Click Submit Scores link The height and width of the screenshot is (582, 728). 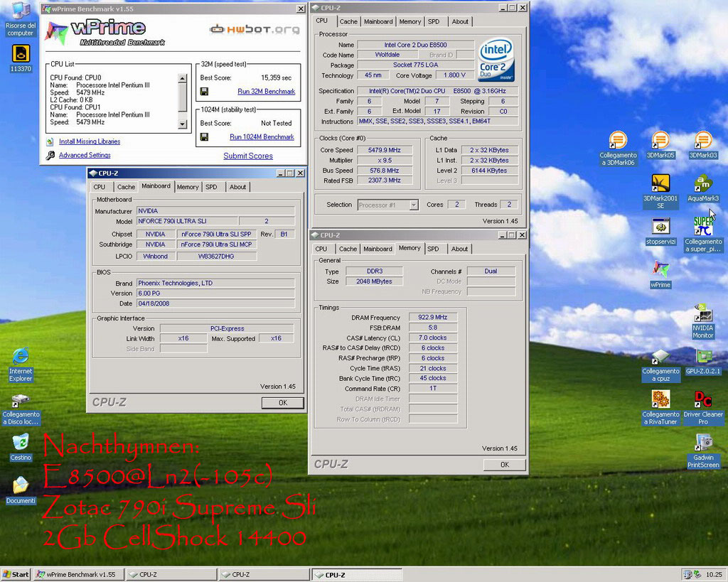point(248,156)
